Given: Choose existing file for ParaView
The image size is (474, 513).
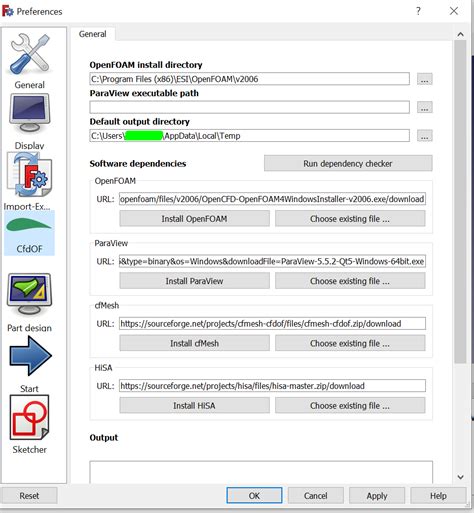Looking at the screenshot, I should pyautogui.click(x=350, y=281).
